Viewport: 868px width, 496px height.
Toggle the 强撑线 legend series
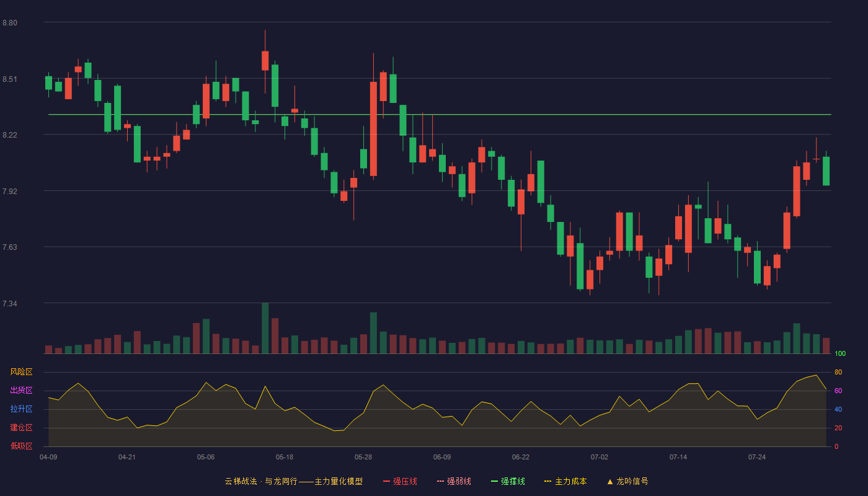pos(508,481)
